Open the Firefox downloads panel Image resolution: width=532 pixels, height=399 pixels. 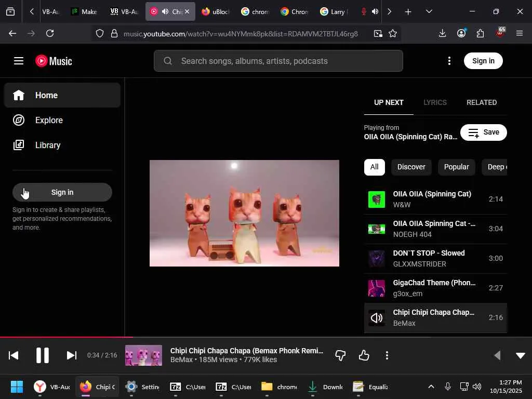[442, 33]
